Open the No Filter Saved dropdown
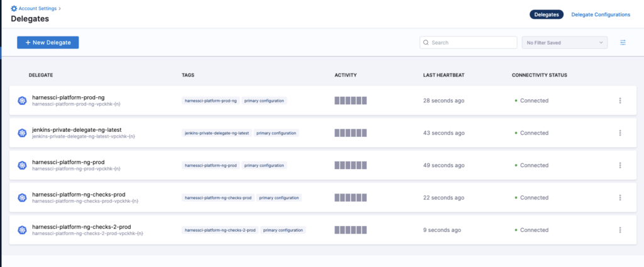Viewport: 644px width, 267px height. (565, 43)
